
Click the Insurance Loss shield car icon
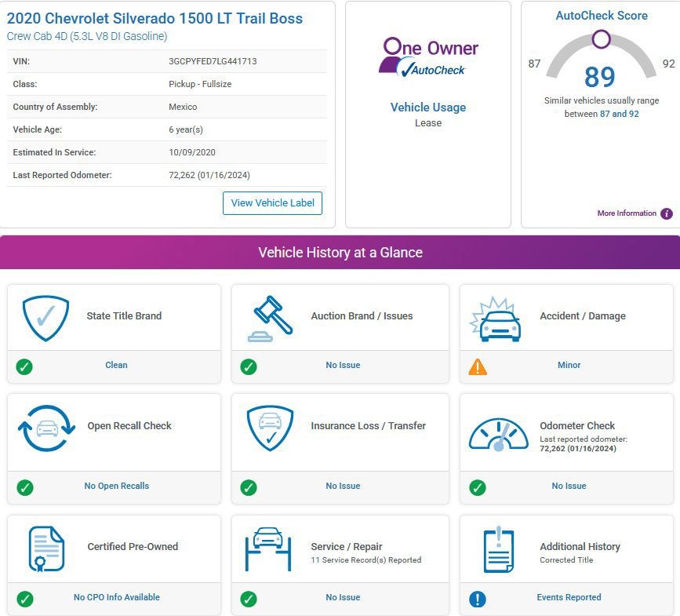click(270, 428)
